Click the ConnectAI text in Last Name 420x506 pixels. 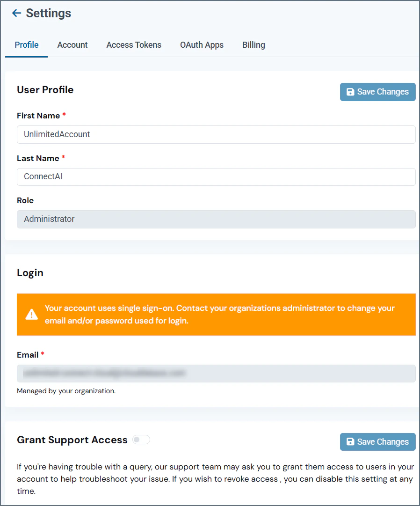(43, 176)
